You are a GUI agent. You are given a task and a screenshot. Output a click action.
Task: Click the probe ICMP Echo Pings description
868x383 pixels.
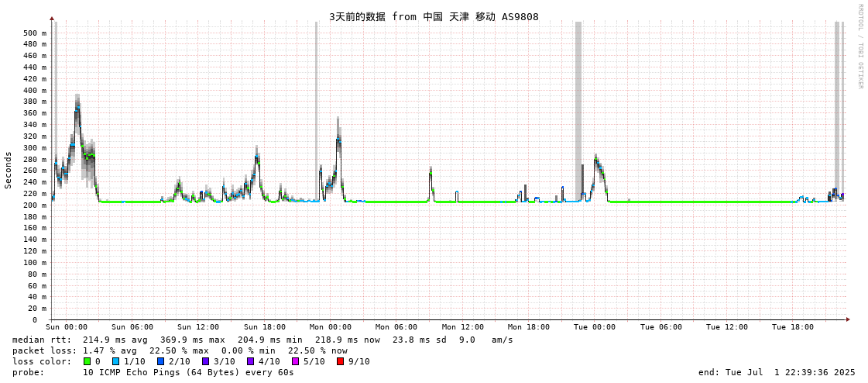pyautogui.click(x=188, y=372)
